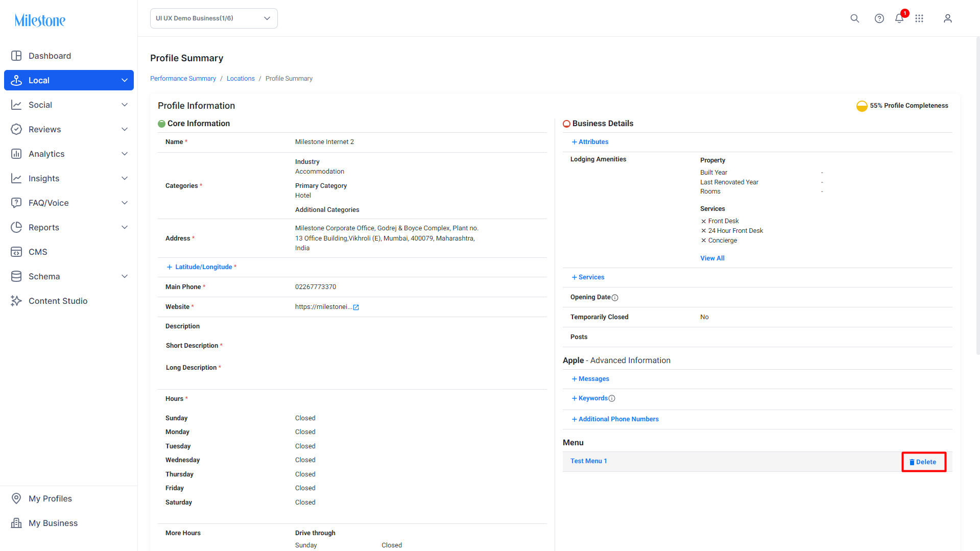The height and width of the screenshot is (551, 980).
Task: Click the Local map pin icon
Action: pos(16,80)
